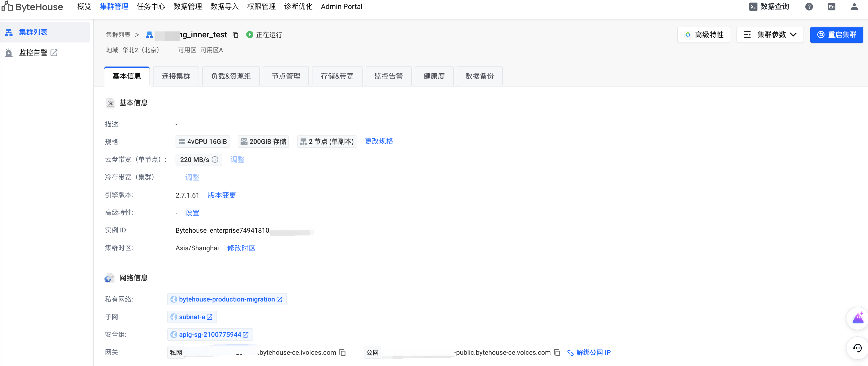
Task: Click the 公网 gateway tag
Action: (372, 352)
